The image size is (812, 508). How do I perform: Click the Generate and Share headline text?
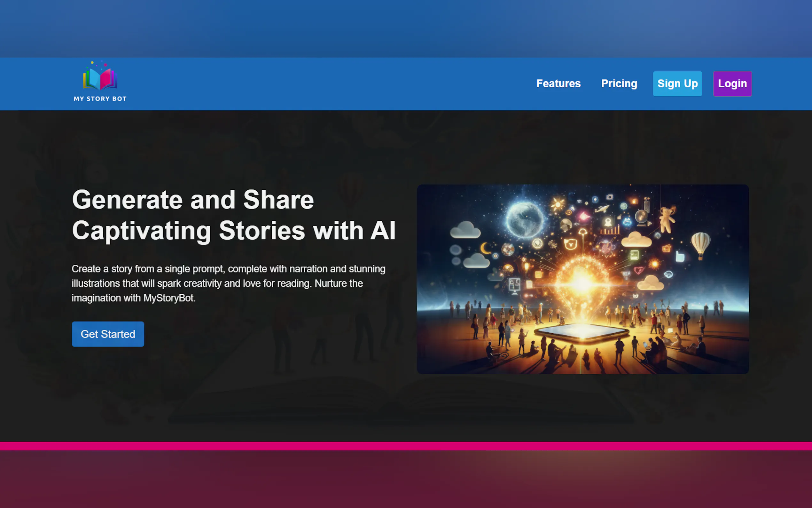pyautogui.click(x=193, y=200)
